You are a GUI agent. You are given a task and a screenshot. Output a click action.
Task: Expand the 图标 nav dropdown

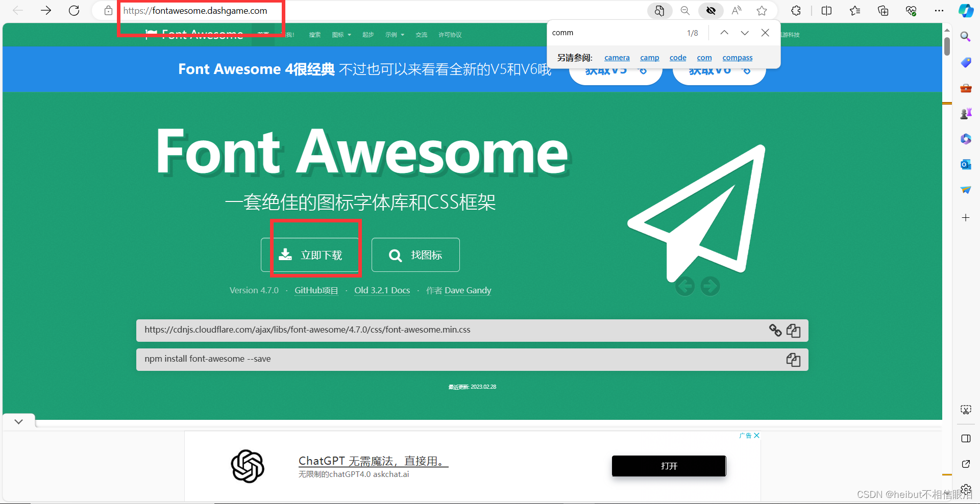[341, 35]
